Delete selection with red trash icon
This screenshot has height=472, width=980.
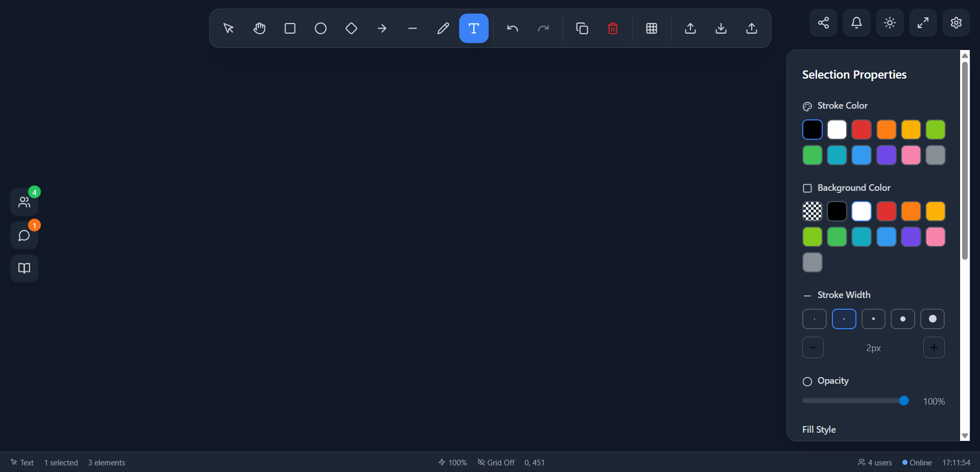[x=613, y=29]
